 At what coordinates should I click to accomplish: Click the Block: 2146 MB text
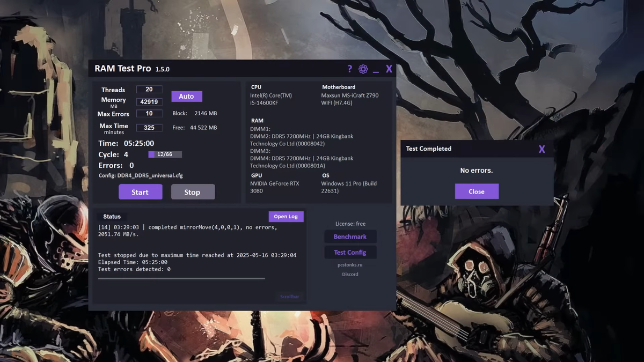195,114
